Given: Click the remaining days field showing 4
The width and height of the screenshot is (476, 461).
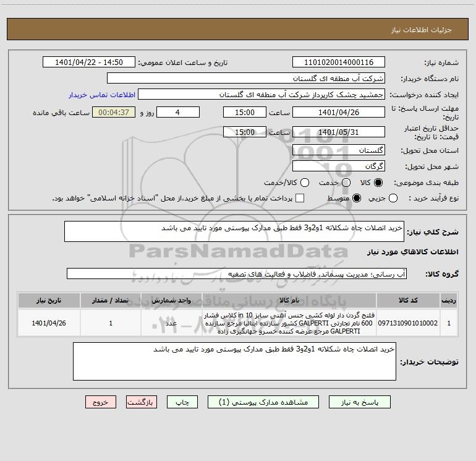Looking at the screenshot, I should click(178, 112).
